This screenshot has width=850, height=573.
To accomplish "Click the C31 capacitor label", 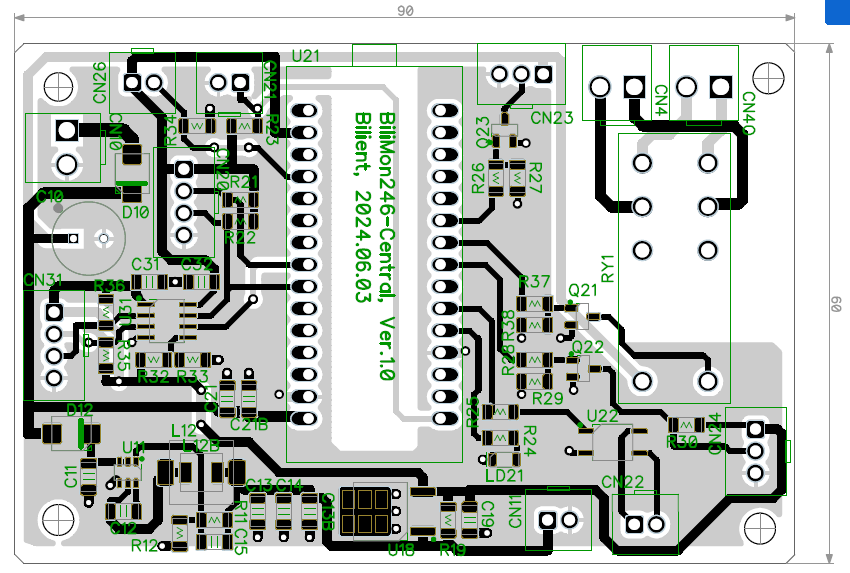I will 146,265.
